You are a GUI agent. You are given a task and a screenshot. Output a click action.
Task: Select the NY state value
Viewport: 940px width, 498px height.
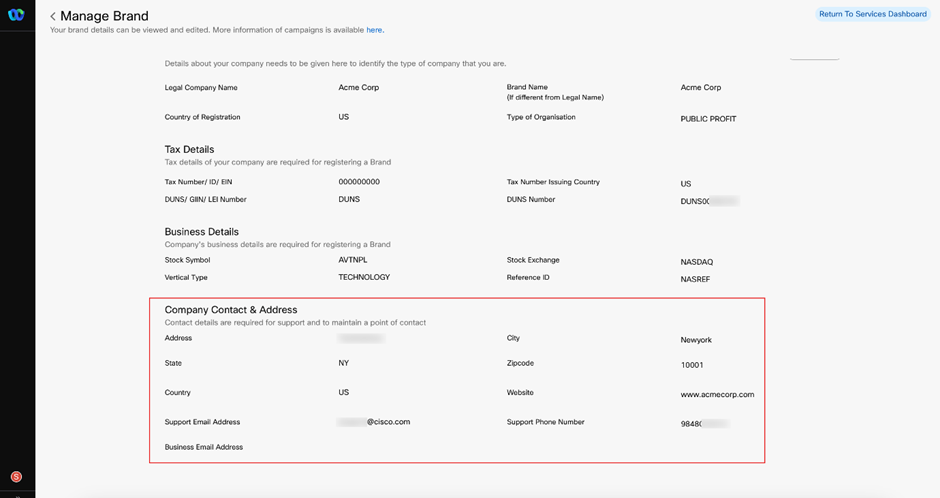344,363
